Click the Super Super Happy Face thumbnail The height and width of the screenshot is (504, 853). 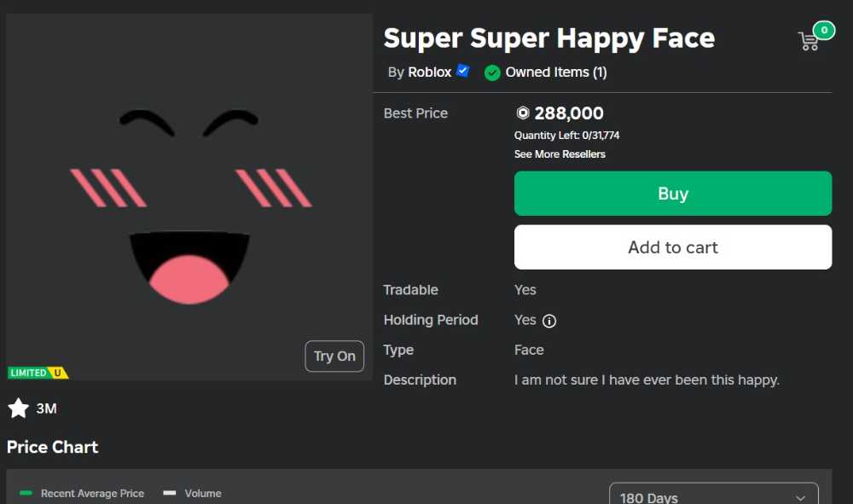click(x=189, y=196)
